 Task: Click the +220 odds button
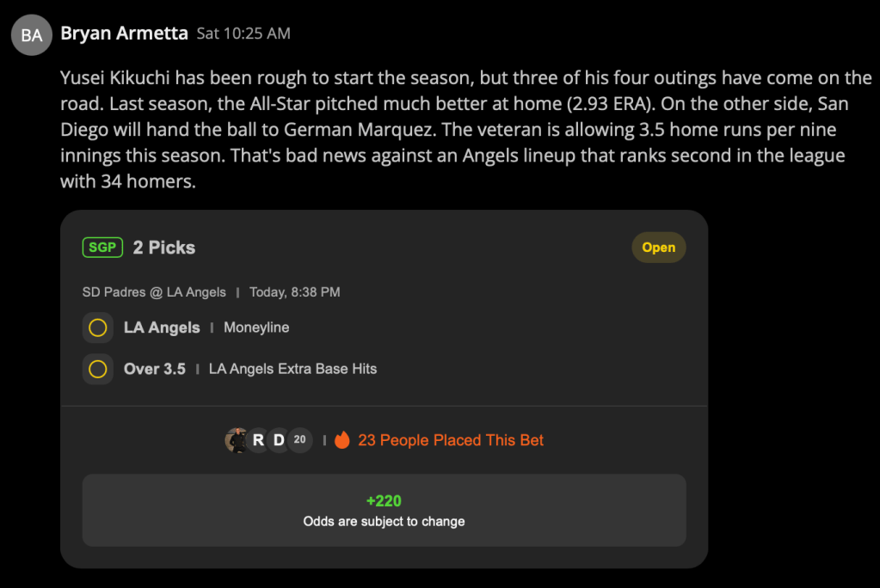click(x=384, y=511)
